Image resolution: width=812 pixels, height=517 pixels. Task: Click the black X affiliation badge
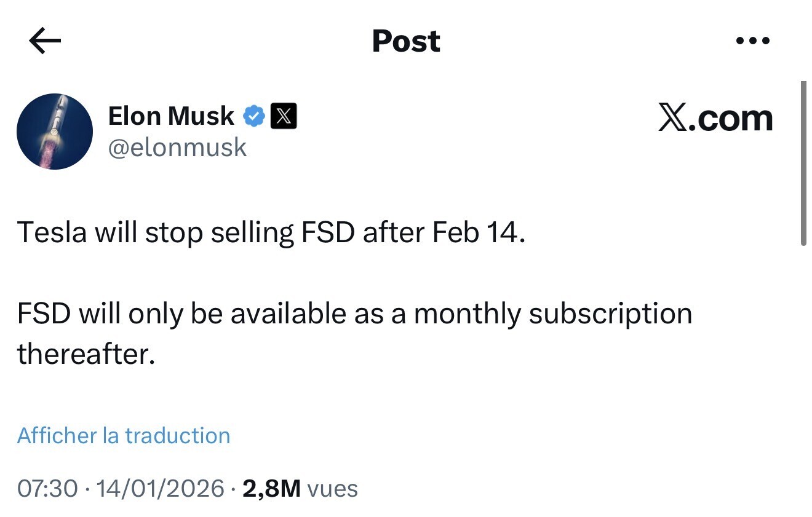283,116
